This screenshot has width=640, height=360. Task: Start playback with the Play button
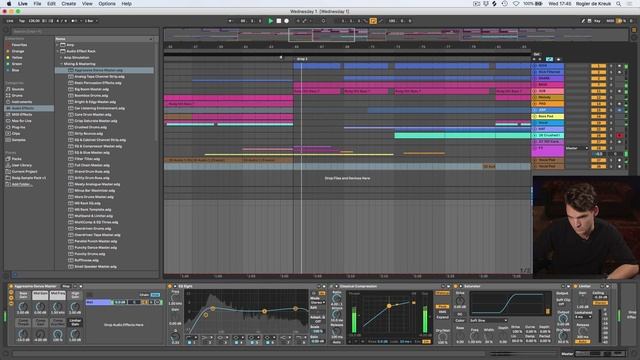pos(270,21)
